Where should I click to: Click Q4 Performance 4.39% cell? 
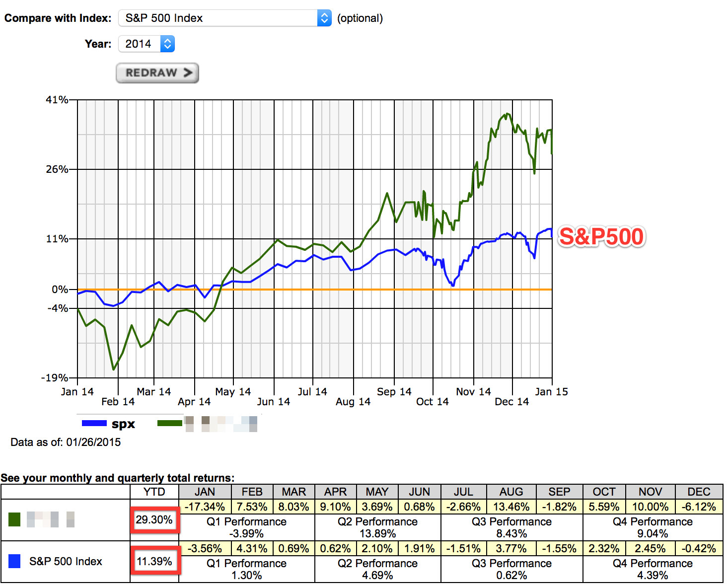653,569
